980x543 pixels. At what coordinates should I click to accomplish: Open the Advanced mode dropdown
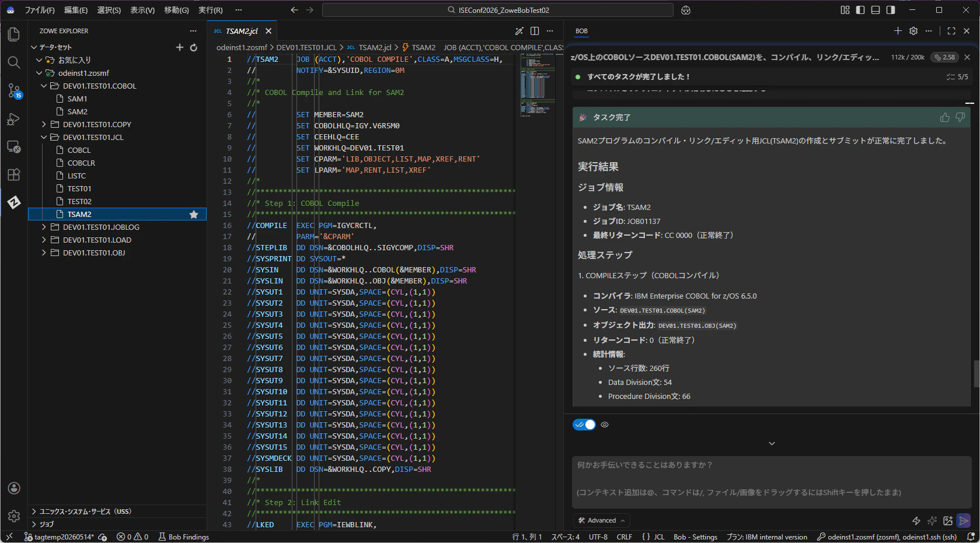(601, 521)
